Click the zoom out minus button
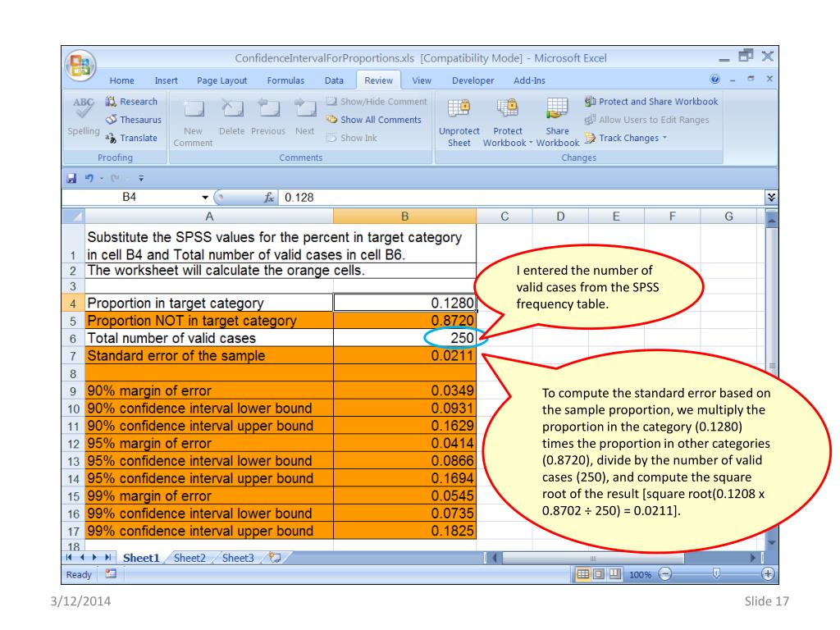 (x=664, y=574)
